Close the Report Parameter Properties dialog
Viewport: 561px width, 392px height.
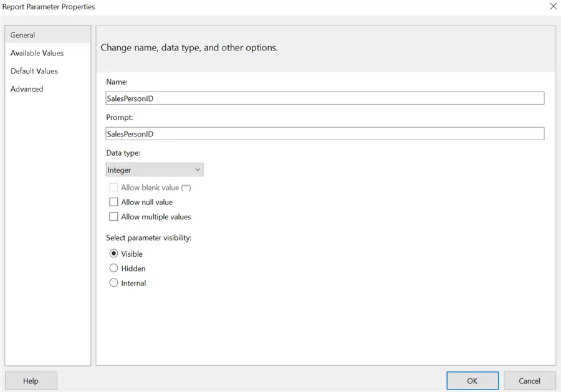[x=552, y=7]
